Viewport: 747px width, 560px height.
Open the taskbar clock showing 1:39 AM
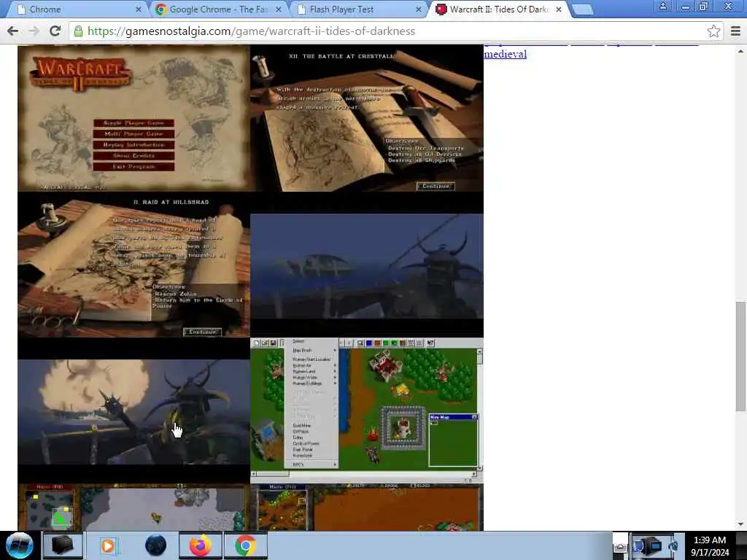tap(710, 546)
